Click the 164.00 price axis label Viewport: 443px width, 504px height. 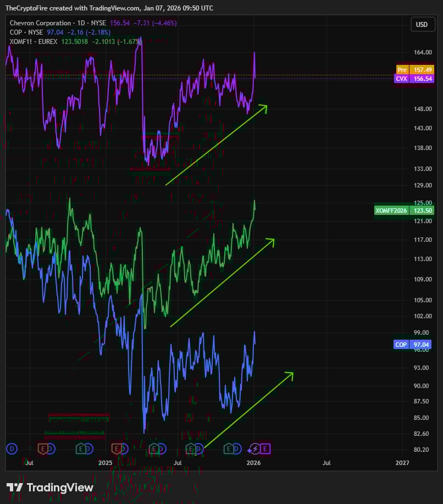(423, 52)
